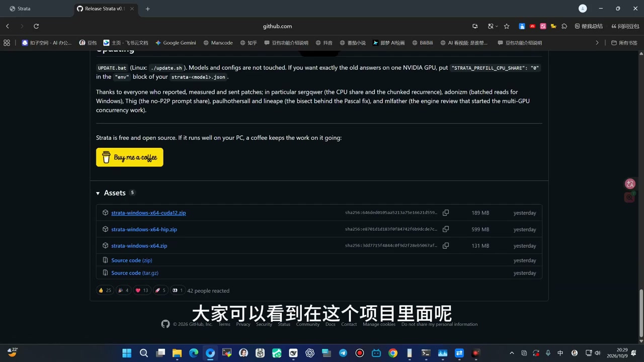Click the pink floating translate icon
Viewport: 644px width, 362px height.
[x=630, y=184]
